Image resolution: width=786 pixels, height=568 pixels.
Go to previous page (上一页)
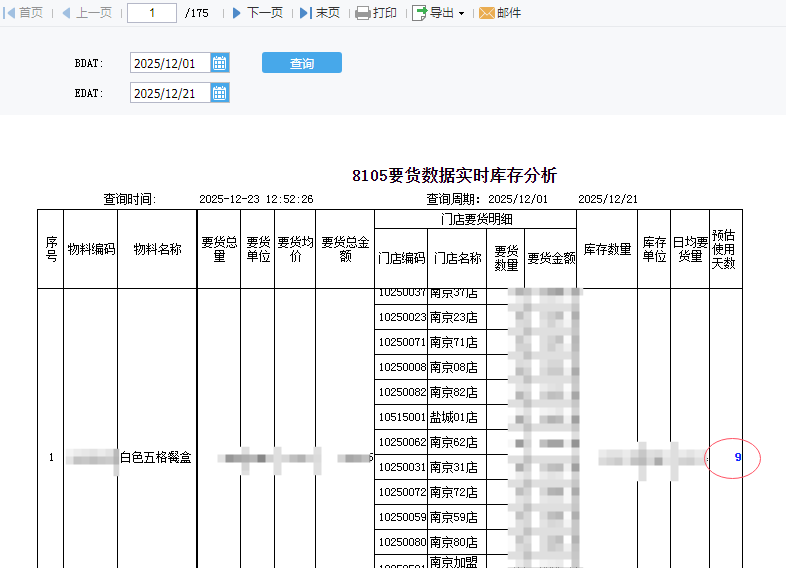[x=86, y=13]
